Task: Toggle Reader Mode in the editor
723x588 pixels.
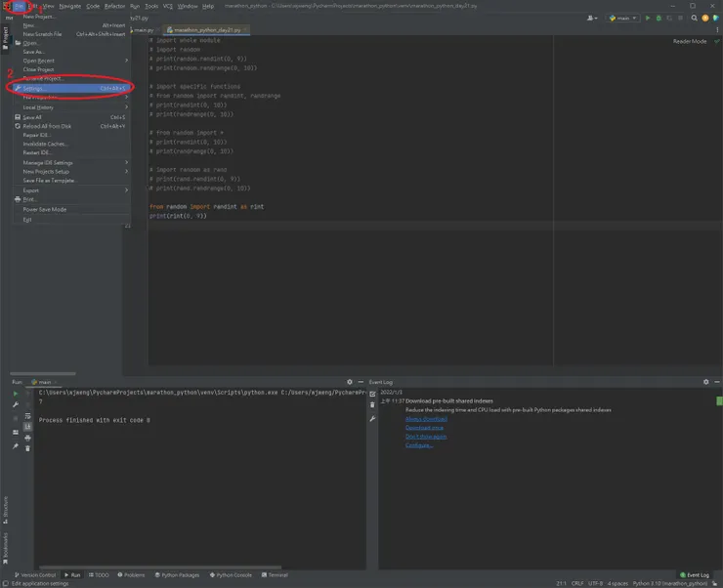Action: tap(690, 41)
